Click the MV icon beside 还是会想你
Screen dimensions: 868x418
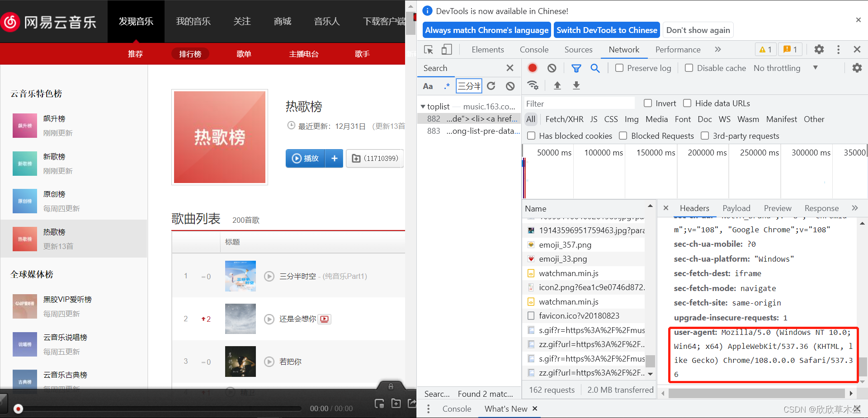(324, 319)
